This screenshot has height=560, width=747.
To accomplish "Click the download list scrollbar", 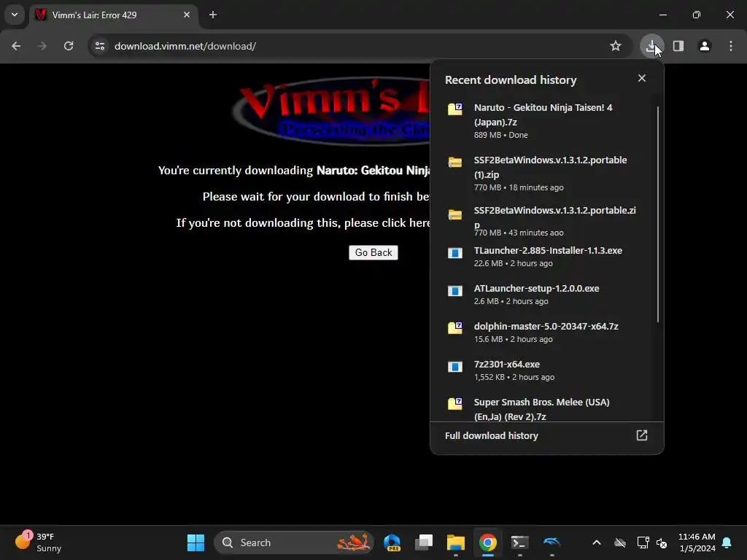I will pyautogui.click(x=658, y=214).
